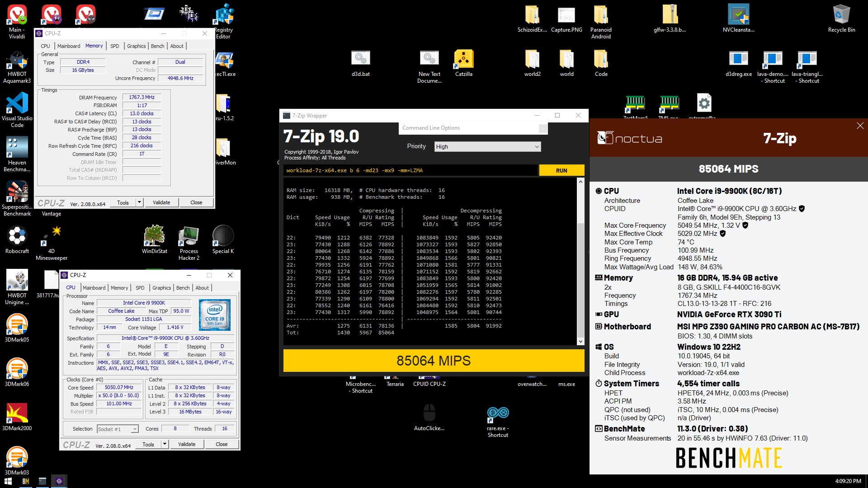
Task: Switch to Memory tab in lower CPU-Z window
Action: pyautogui.click(x=119, y=288)
